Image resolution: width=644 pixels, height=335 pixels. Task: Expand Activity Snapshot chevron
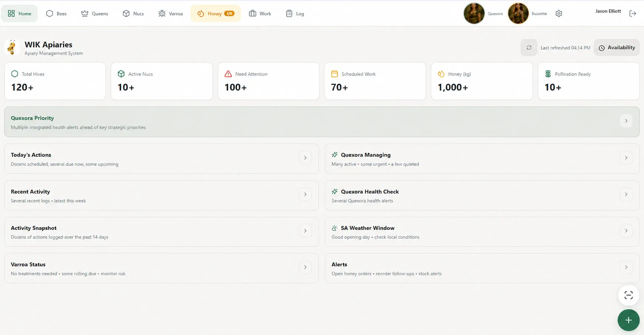pyautogui.click(x=305, y=231)
